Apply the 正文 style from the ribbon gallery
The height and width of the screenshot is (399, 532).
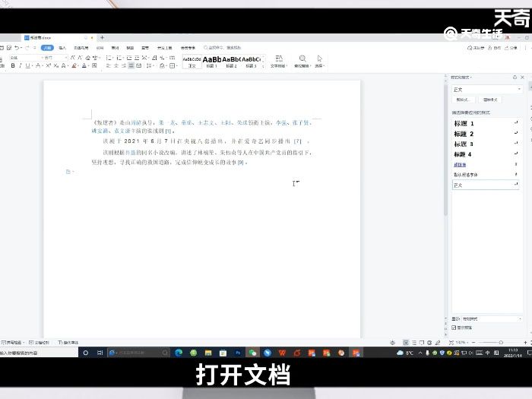coord(192,62)
